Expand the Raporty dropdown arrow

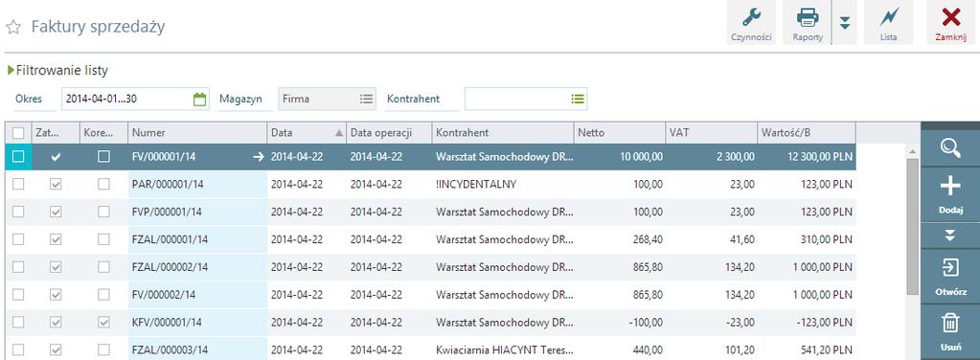844,23
